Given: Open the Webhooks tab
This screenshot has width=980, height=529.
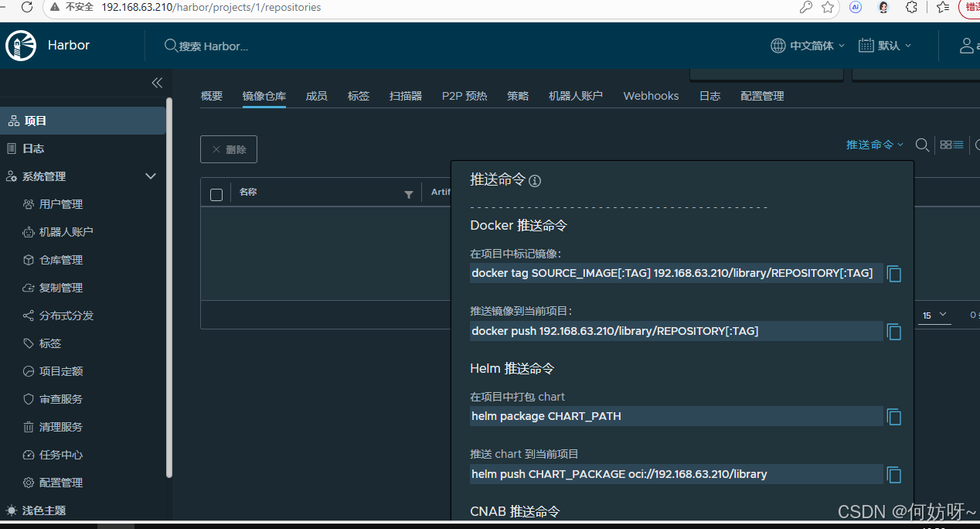Looking at the screenshot, I should pyautogui.click(x=651, y=96).
